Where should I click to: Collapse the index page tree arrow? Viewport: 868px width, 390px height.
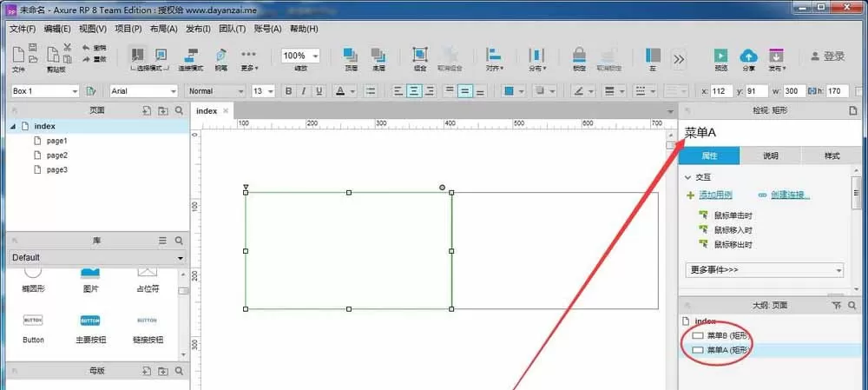pos(13,126)
